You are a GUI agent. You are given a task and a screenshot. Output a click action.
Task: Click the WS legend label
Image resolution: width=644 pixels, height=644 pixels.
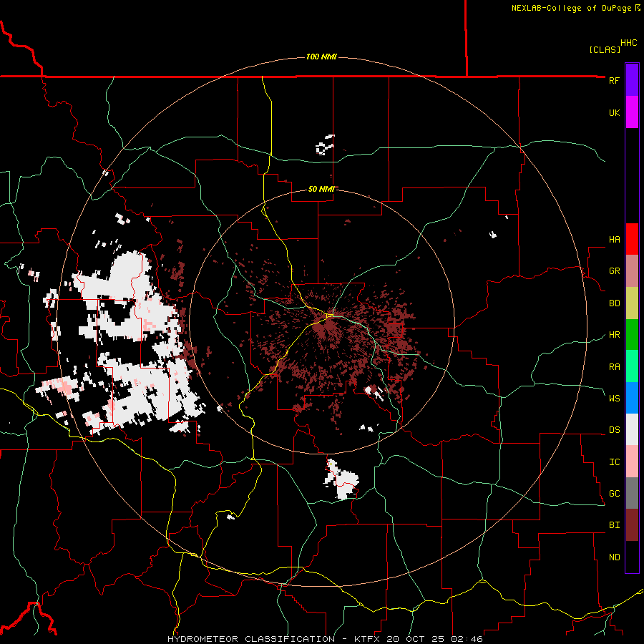pos(614,398)
